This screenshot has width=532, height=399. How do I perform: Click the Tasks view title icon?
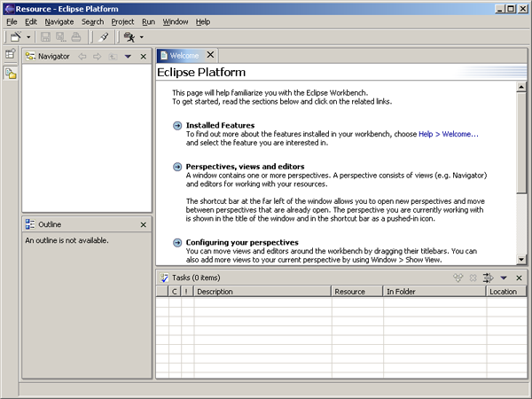(164, 278)
